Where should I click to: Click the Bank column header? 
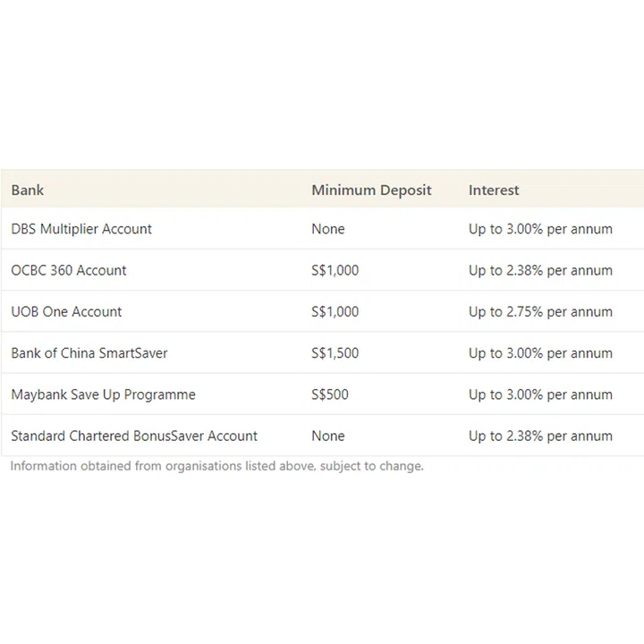tap(28, 190)
